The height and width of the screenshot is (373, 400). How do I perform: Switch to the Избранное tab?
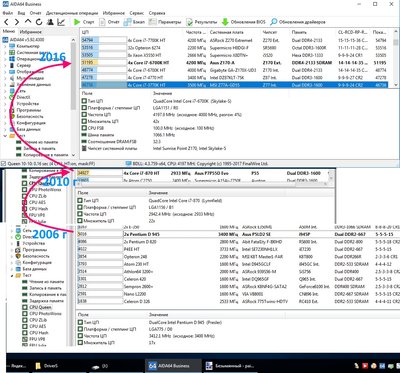pos(30,32)
